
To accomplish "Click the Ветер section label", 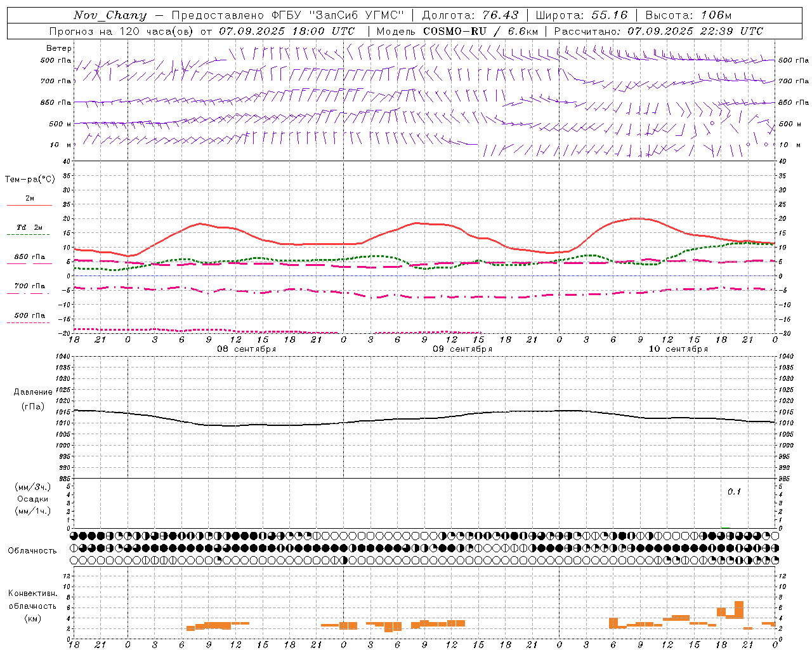I will coord(59,48).
